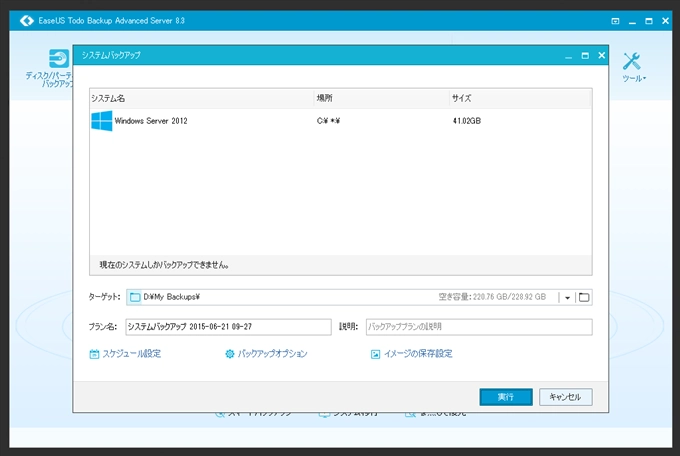Click the schedule settings calendar icon

pos(94,354)
